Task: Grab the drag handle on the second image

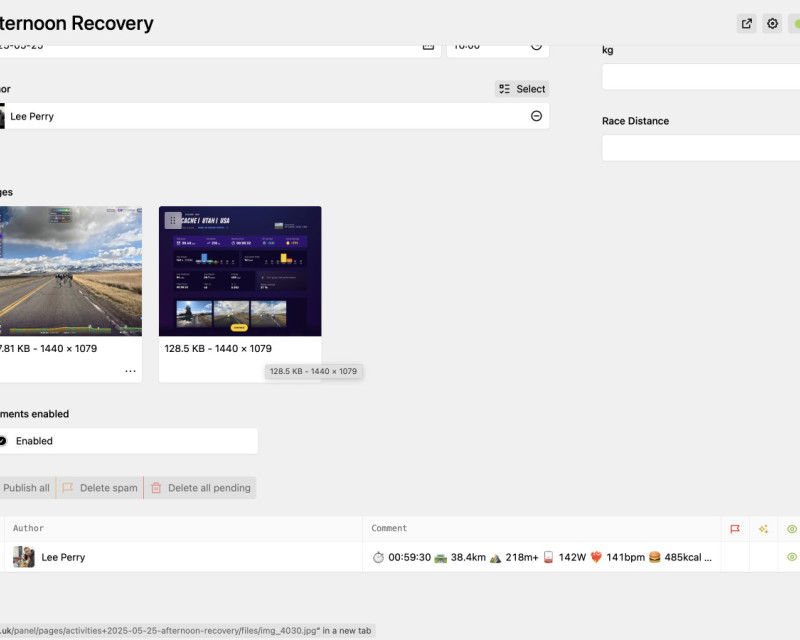Action: pos(172,220)
